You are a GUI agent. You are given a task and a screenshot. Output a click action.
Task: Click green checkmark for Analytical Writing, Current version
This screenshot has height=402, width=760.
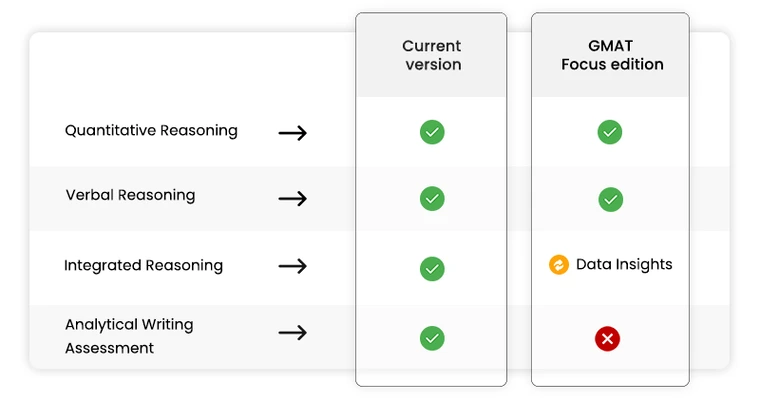[432, 338]
